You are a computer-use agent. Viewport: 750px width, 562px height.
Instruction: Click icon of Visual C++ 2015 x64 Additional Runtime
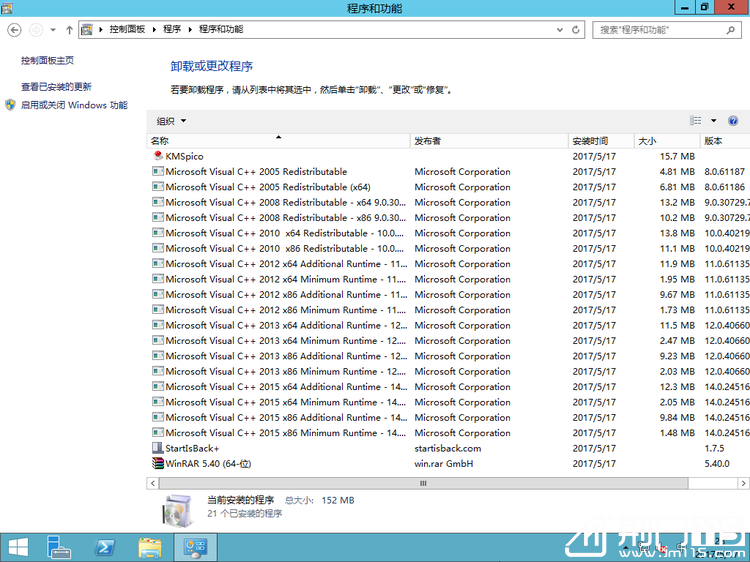tap(158, 386)
